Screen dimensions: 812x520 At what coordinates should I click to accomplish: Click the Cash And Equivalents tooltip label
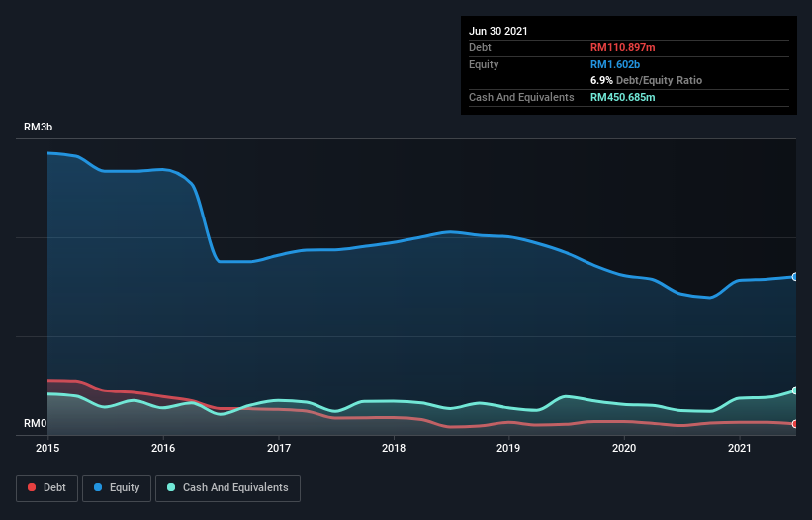tap(521, 97)
